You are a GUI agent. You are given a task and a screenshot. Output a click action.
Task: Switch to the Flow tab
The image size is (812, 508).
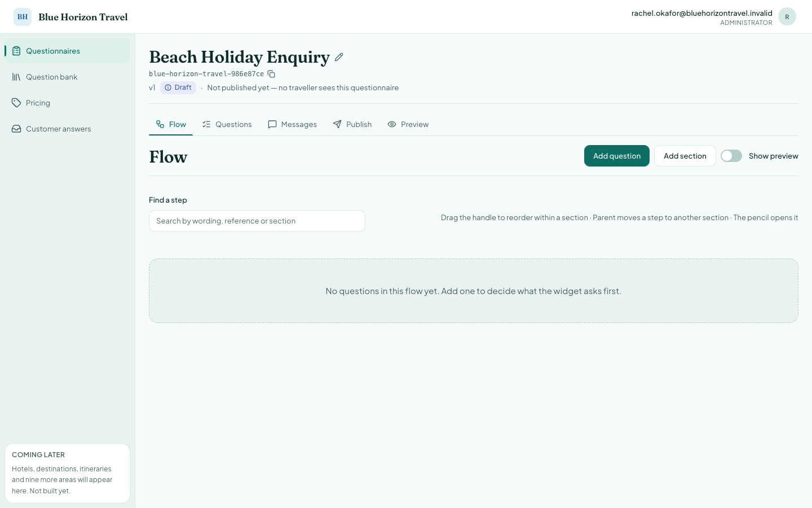(x=171, y=124)
